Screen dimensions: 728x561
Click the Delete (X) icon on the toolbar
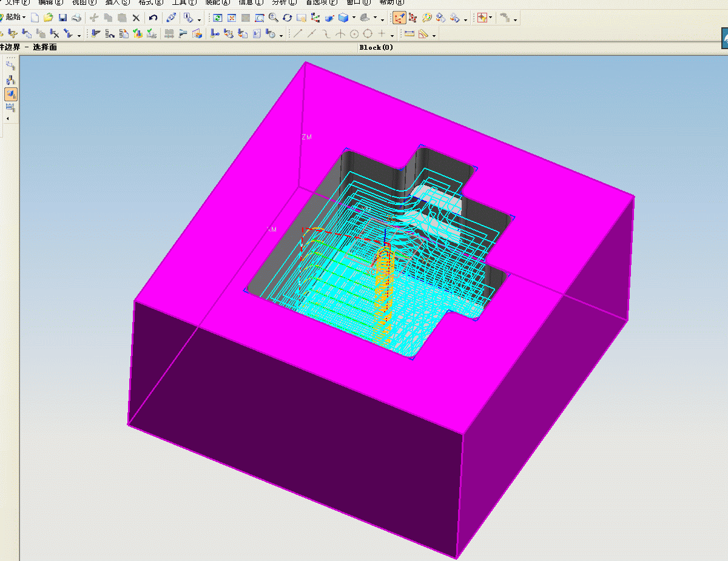(135, 18)
